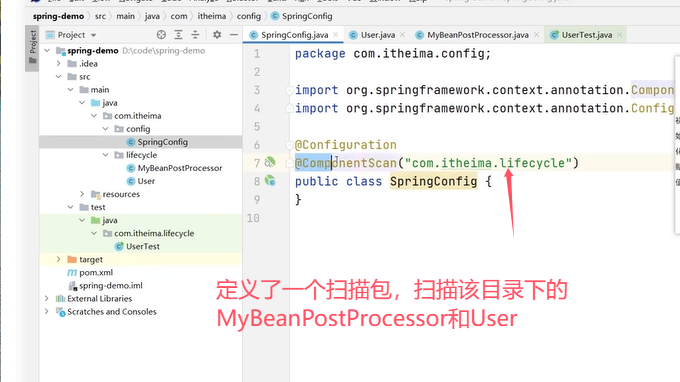Click the Maven pom.xml file icon
This screenshot has width=680, height=382.
point(72,272)
